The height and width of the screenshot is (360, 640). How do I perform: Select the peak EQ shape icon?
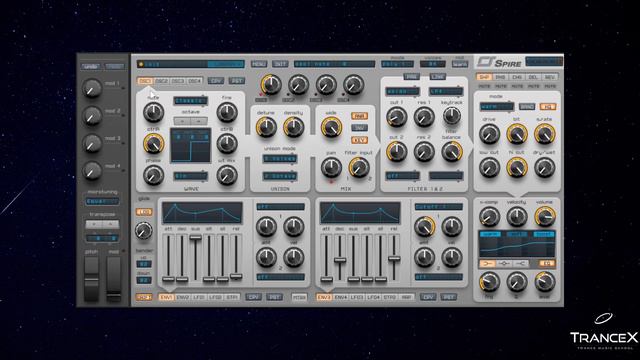[504, 264]
